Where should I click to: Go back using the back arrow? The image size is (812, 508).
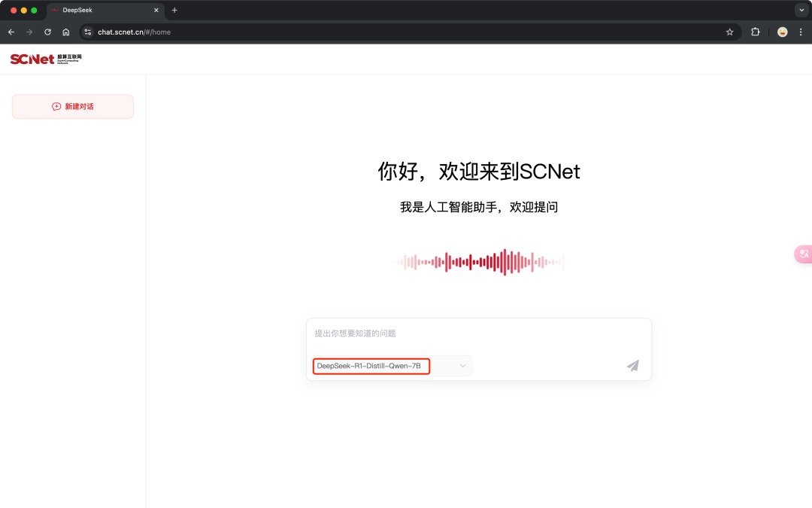[11, 32]
